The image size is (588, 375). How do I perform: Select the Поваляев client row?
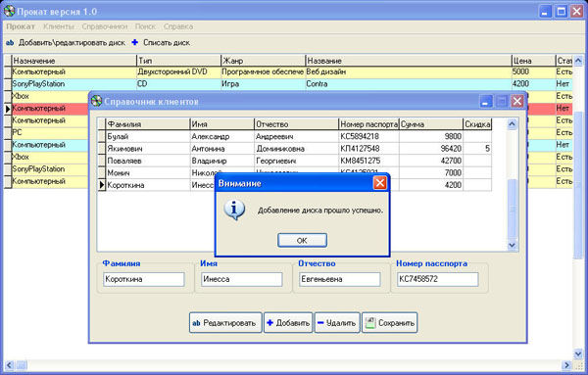[x=294, y=161]
